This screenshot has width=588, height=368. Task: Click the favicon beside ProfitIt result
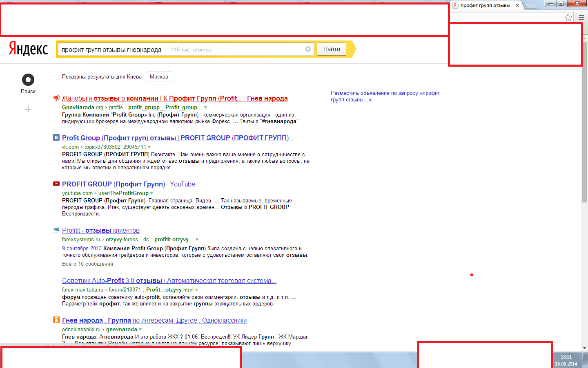tap(56, 230)
